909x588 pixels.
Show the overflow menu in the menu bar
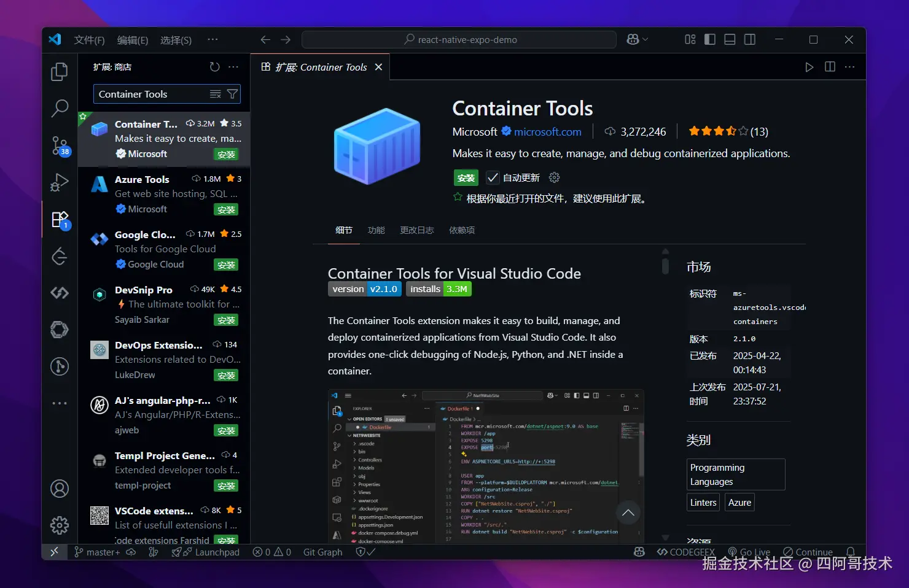click(213, 40)
